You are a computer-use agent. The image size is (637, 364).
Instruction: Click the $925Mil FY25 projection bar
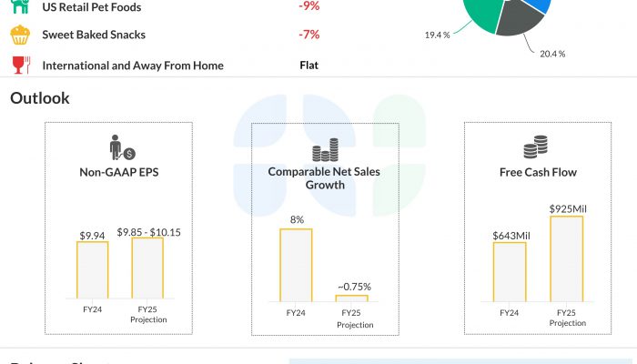coord(566,258)
